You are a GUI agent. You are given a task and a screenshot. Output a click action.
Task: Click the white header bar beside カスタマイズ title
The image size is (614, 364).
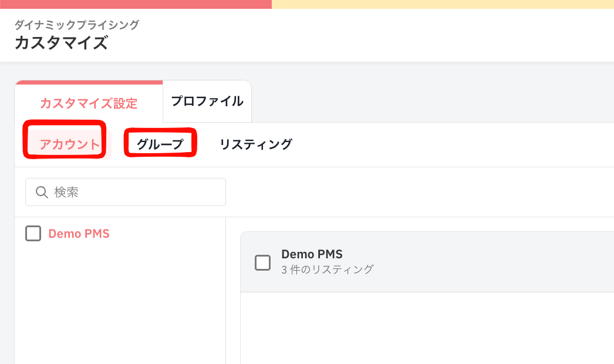coord(360,35)
